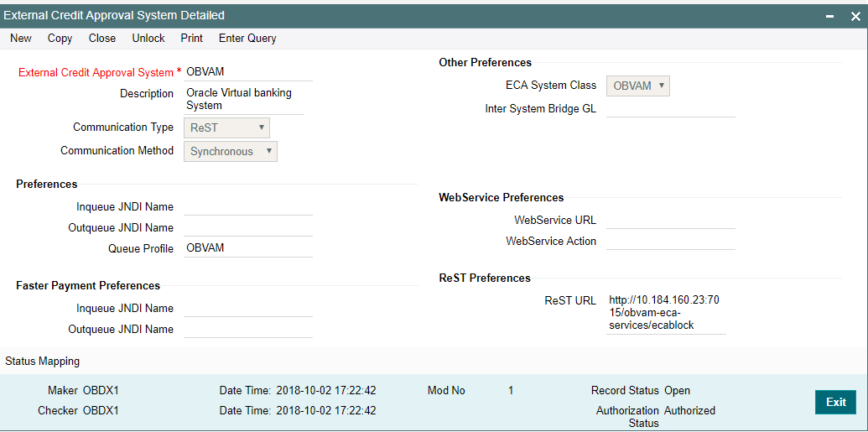Click the Checker Date Time value
The height and width of the screenshot is (432, 868).
(x=326, y=411)
